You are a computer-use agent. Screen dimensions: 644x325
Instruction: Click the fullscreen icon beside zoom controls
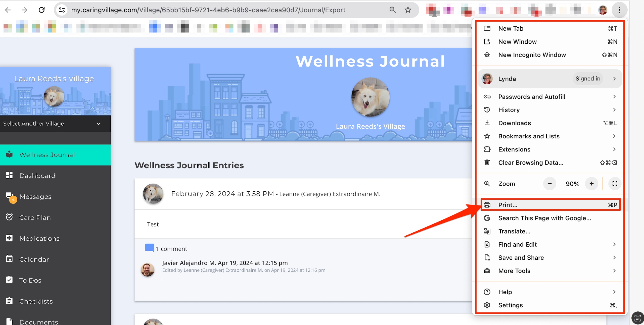click(615, 184)
